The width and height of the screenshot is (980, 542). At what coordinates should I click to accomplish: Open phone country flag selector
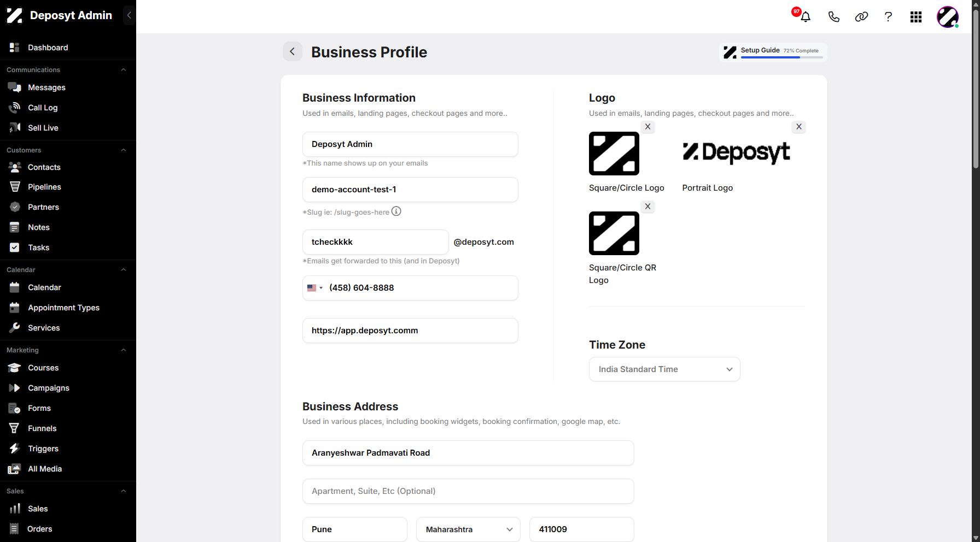315,288
